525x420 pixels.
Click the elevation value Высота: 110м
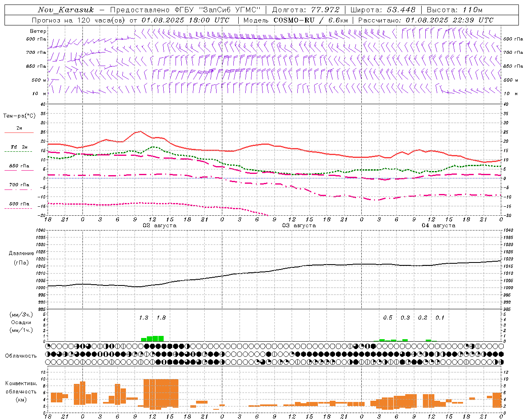click(454, 10)
